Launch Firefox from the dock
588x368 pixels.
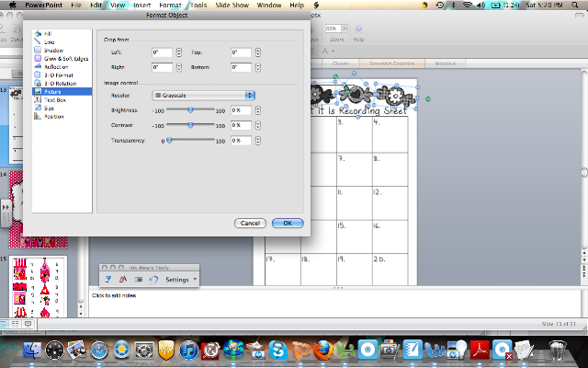click(x=323, y=351)
